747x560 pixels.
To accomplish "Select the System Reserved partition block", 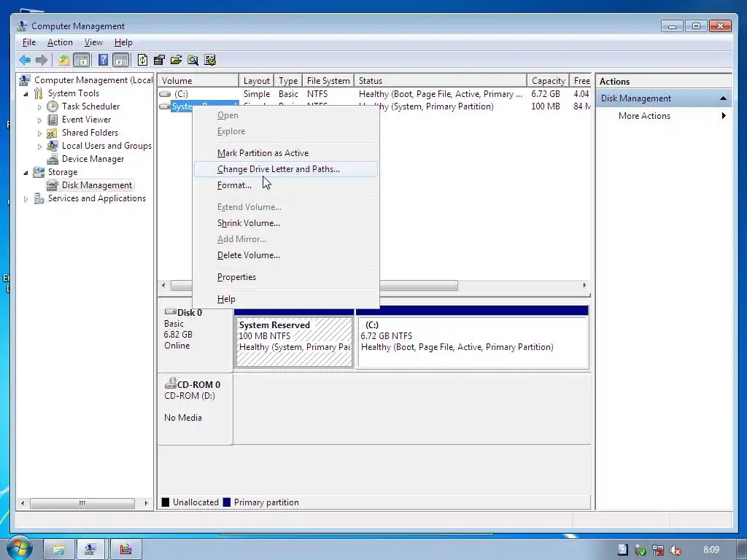I will pos(294,343).
